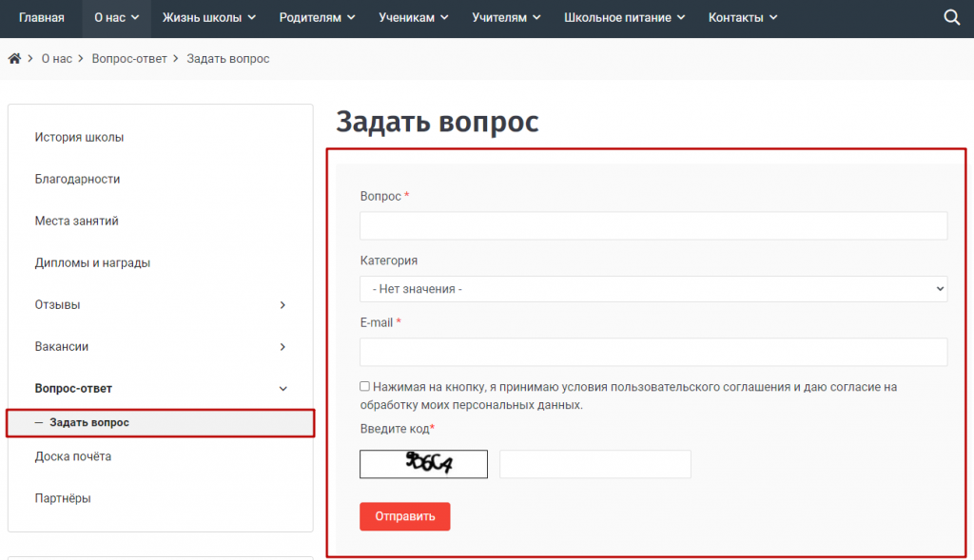The image size is (974, 560).
Task: Open the Жизнь школы menu
Action: (208, 17)
